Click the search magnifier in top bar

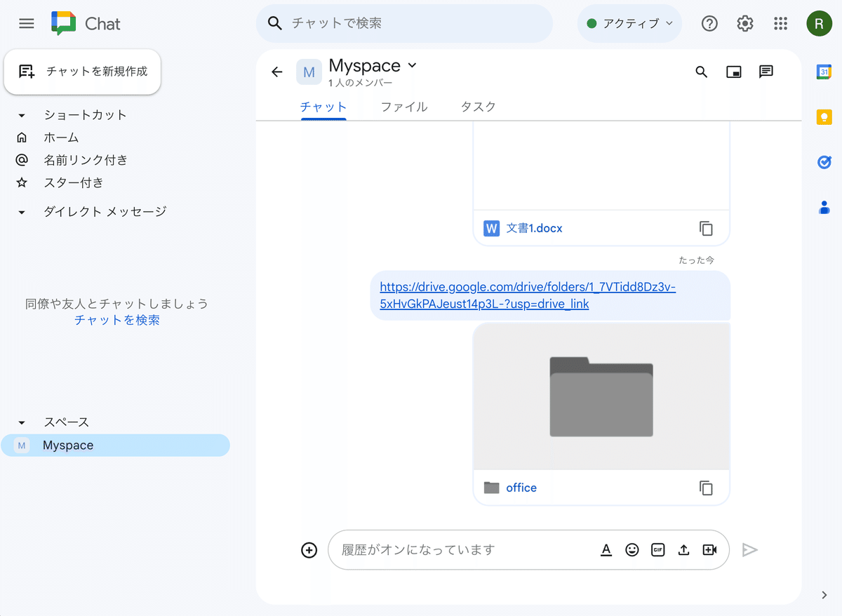coord(276,24)
